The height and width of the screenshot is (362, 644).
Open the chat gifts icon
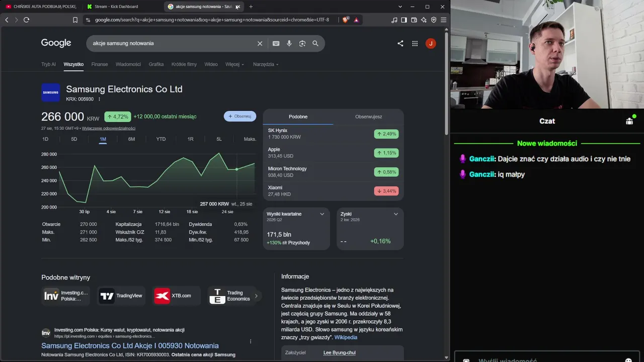[629, 121]
